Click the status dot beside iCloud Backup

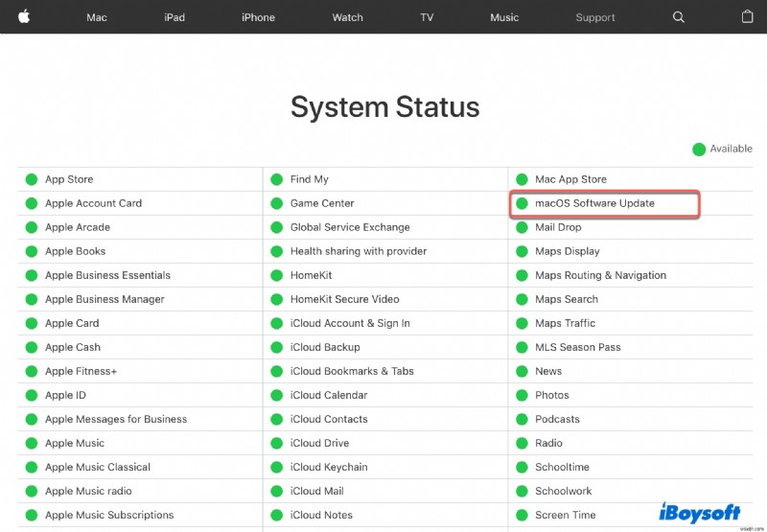(277, 347)
